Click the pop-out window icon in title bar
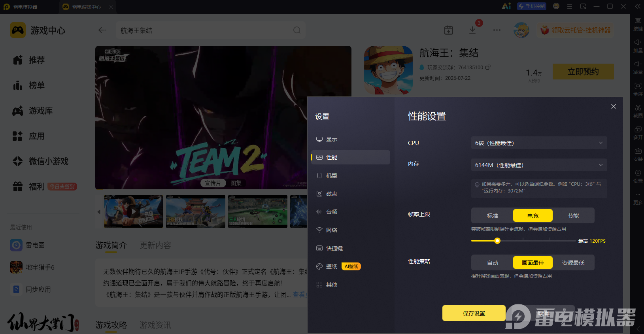This screenshot has width=644, height=334. point(583,6)
